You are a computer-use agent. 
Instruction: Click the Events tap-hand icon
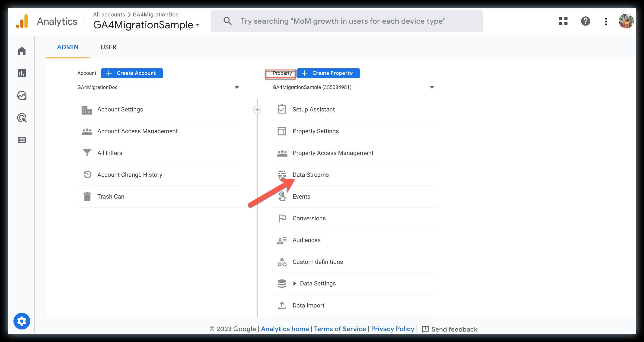[x=282, y=196]
